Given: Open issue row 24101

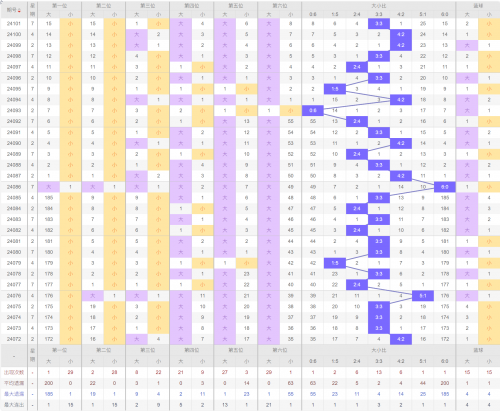Looking at the screenshot, I should pyautogui.click(x=14, y=24).
